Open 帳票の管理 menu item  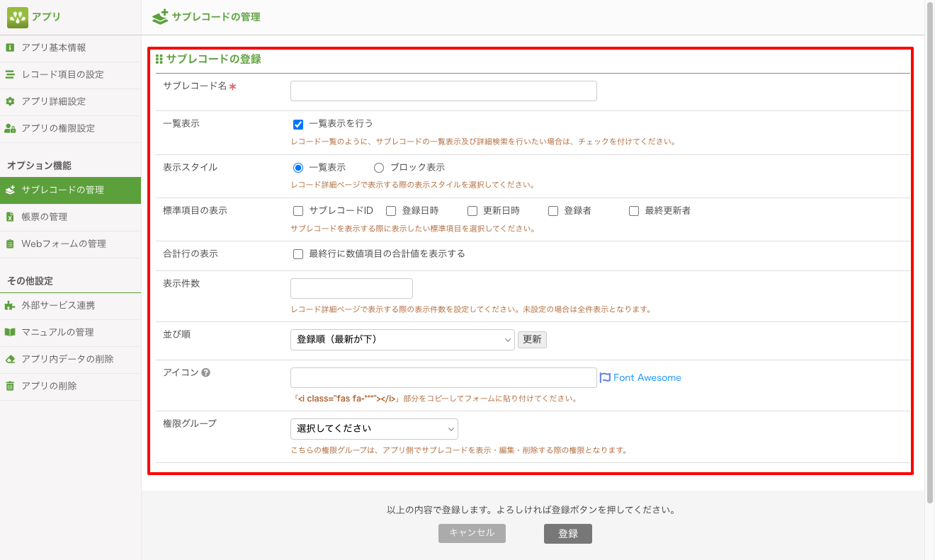tap(70, 217)
